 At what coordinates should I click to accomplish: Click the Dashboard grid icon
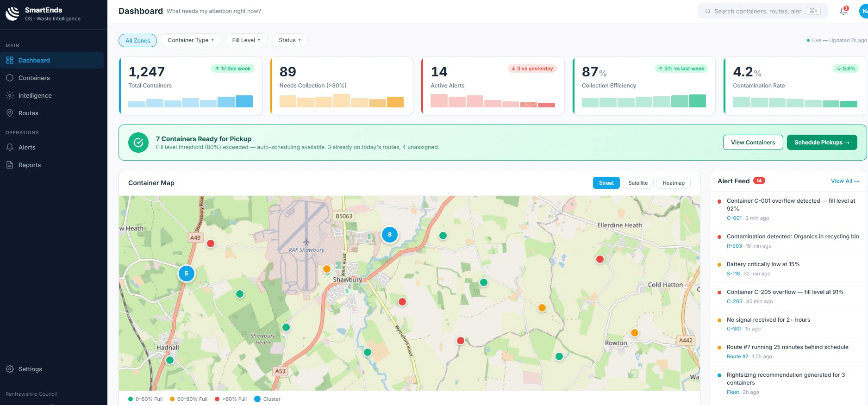(10, 60)
